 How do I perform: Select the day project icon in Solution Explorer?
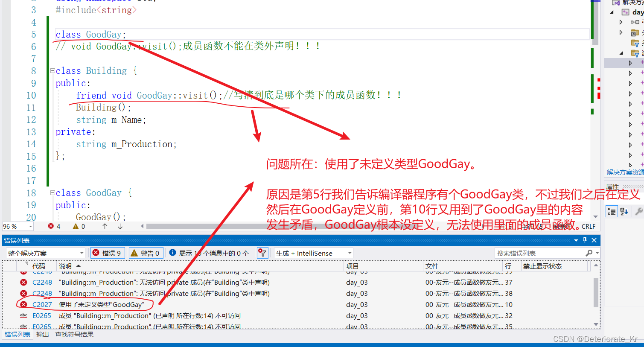[x=626, y=12]
